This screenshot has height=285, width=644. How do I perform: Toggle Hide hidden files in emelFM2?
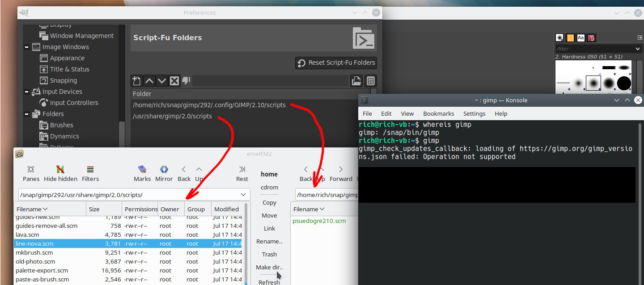pyautogui.click(x=60, y=173)
